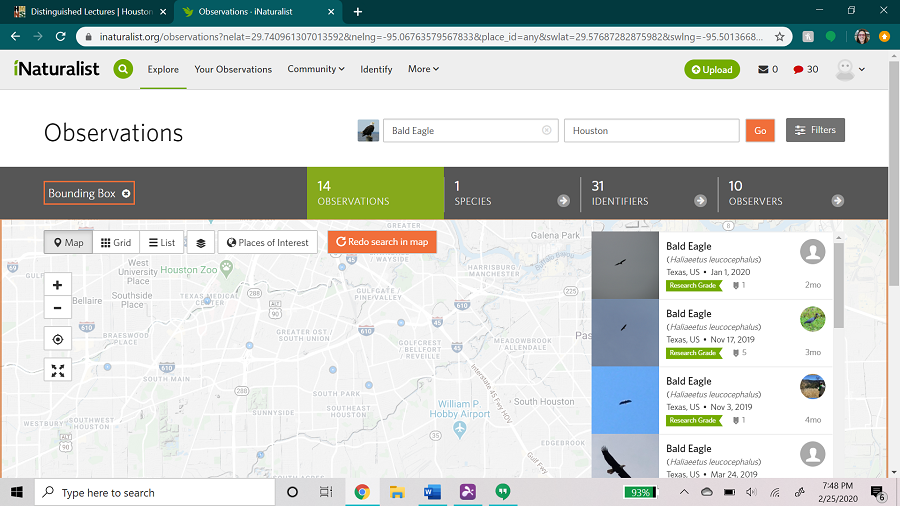Select the 14 Observations tab

(375, 193)
